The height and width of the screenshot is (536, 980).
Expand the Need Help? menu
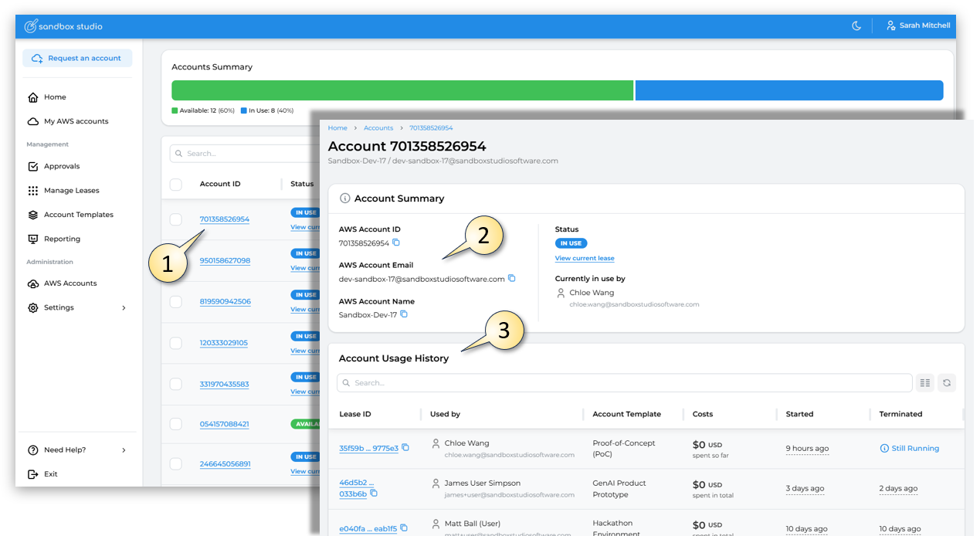(x=124, y=450)
